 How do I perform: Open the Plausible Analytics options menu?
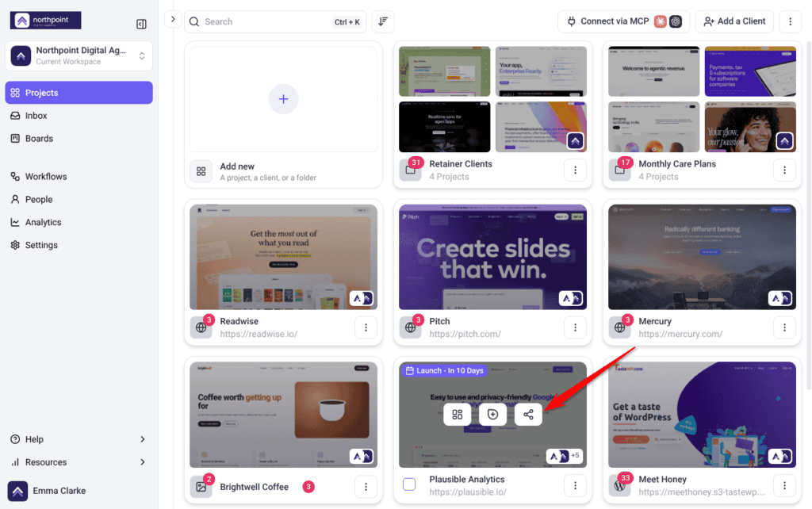click(x=575, y=485)
